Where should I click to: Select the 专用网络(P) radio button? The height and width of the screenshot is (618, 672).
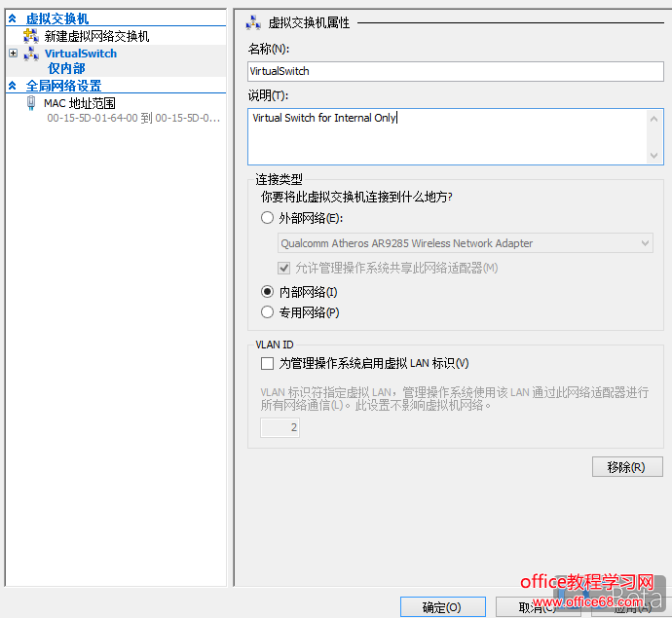[267, 311]
